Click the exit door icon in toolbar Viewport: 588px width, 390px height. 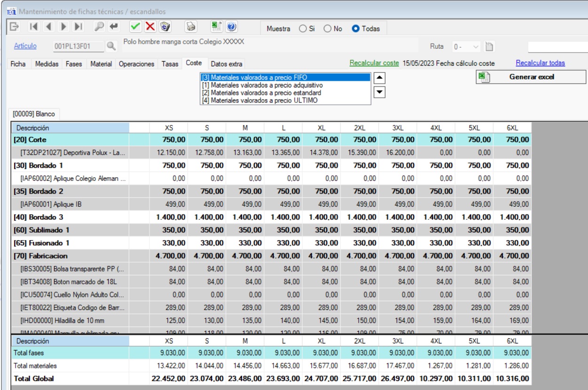[x=14, y=27]
